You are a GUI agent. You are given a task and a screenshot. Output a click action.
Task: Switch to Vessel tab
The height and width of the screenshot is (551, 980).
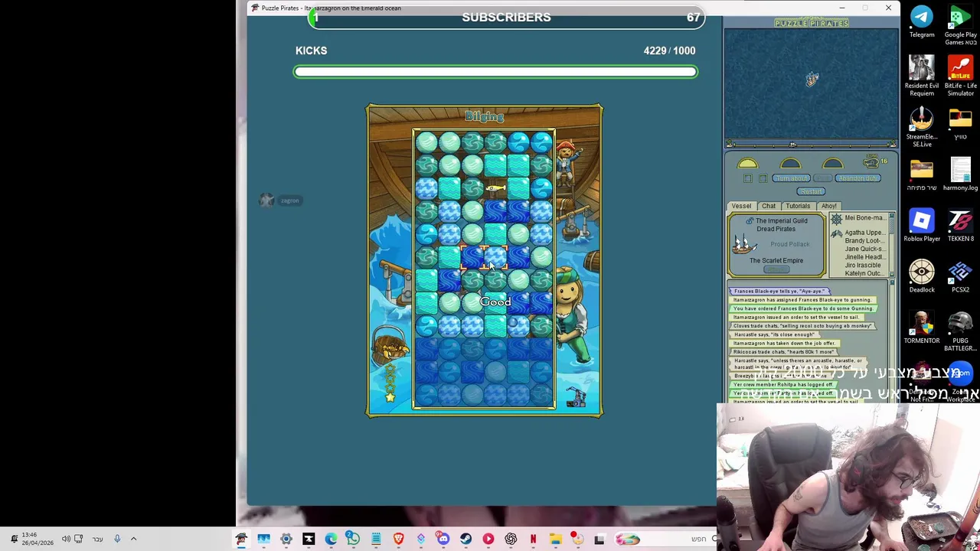click(x=741, y=206)
